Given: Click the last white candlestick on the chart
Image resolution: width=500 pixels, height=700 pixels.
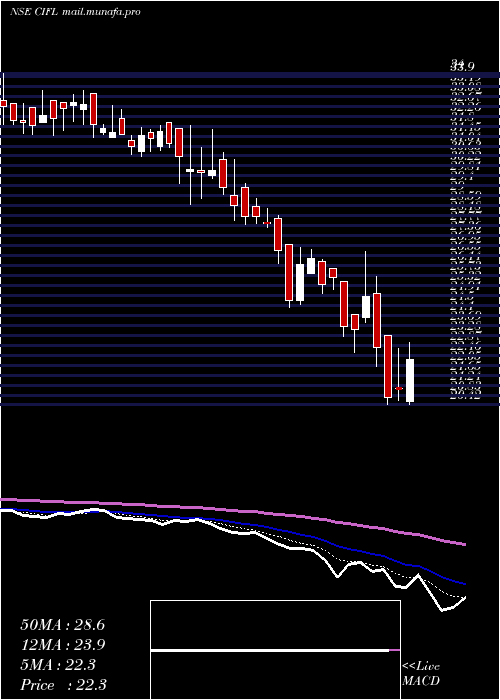Looking at the screenshot, I should pos(410,380).
